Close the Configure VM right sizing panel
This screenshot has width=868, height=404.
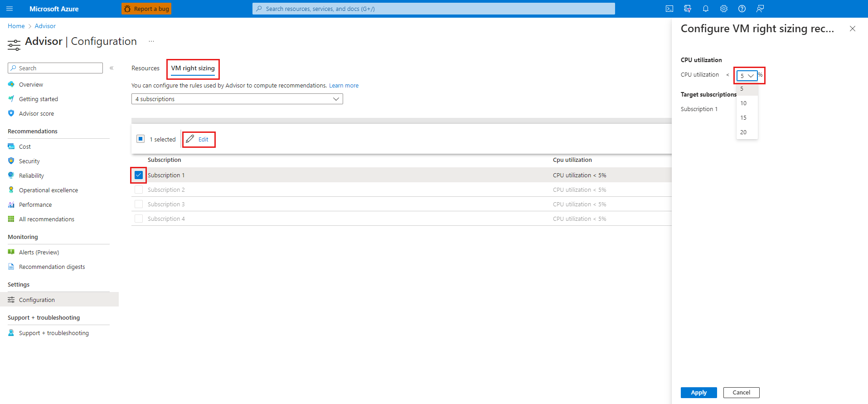click(853, 29)
